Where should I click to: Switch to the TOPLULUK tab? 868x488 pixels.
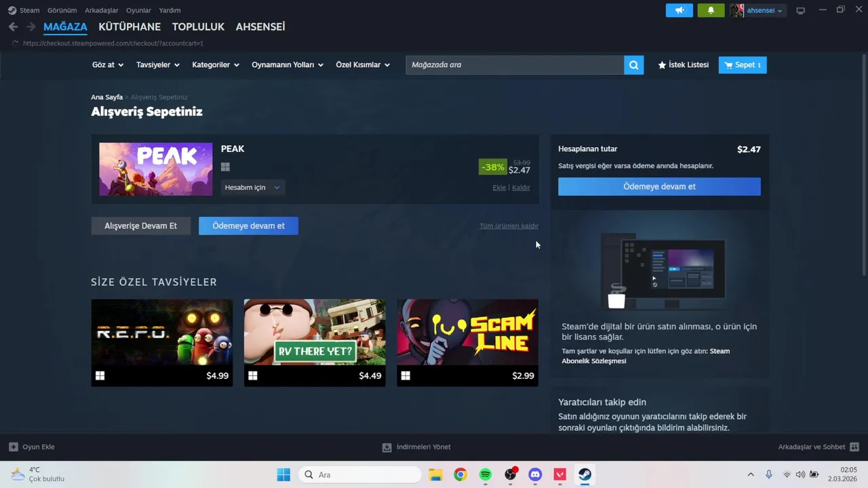198,26
